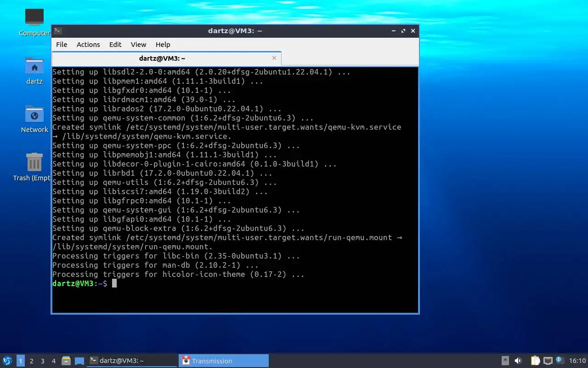Switch to workspace 3 in pager
Image resolution: width=588 pixels, height=368 pixels.
coord(43,361)
